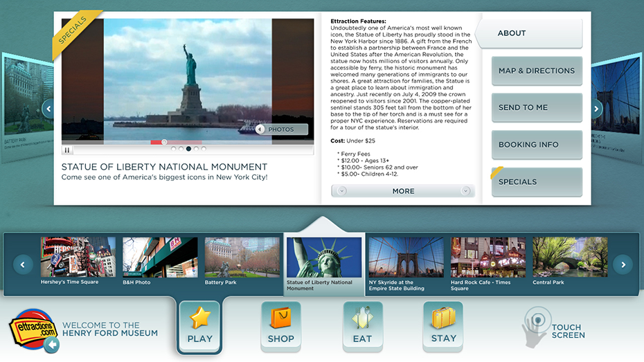Click the Statue of Liberty National Monument title

[164, 167]
